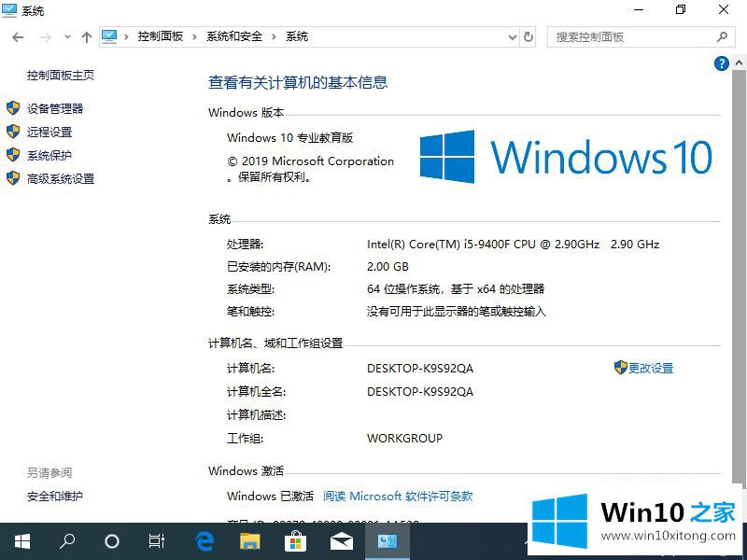Click the search magnifier icon

(x=722, y=37)
